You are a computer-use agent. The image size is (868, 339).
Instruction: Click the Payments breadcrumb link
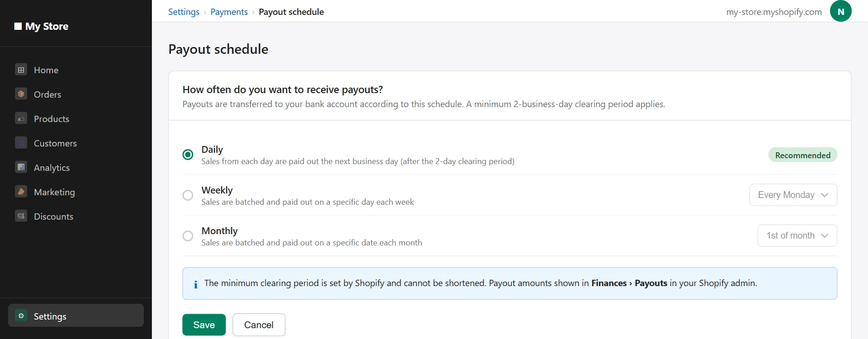pyautogui.click(x=229, y=12)
